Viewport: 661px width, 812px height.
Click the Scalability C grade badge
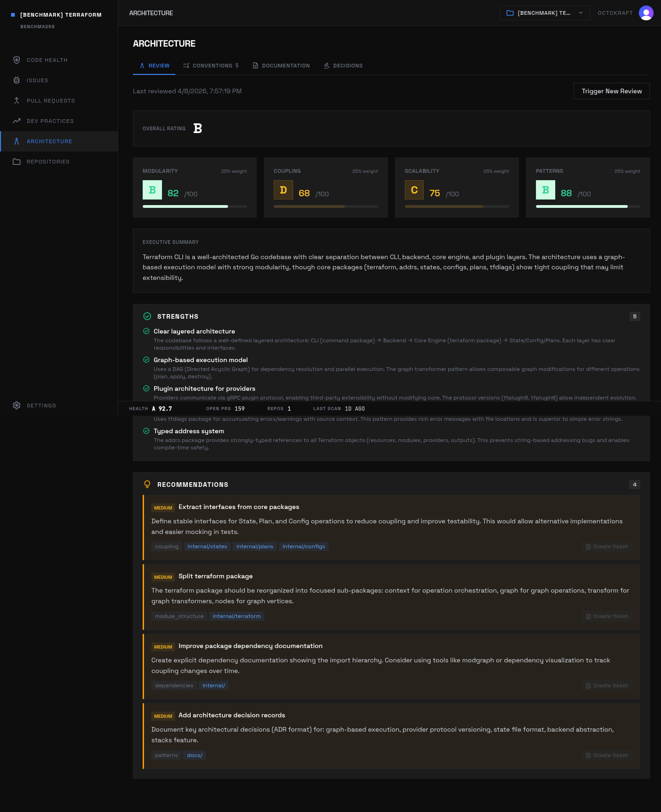tap(415, 190)
